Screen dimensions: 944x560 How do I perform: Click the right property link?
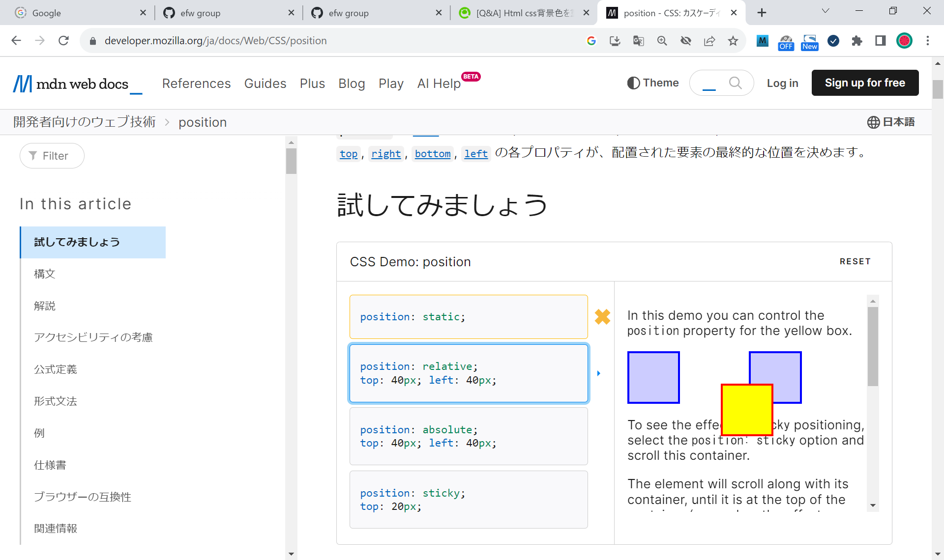point(386,154)
